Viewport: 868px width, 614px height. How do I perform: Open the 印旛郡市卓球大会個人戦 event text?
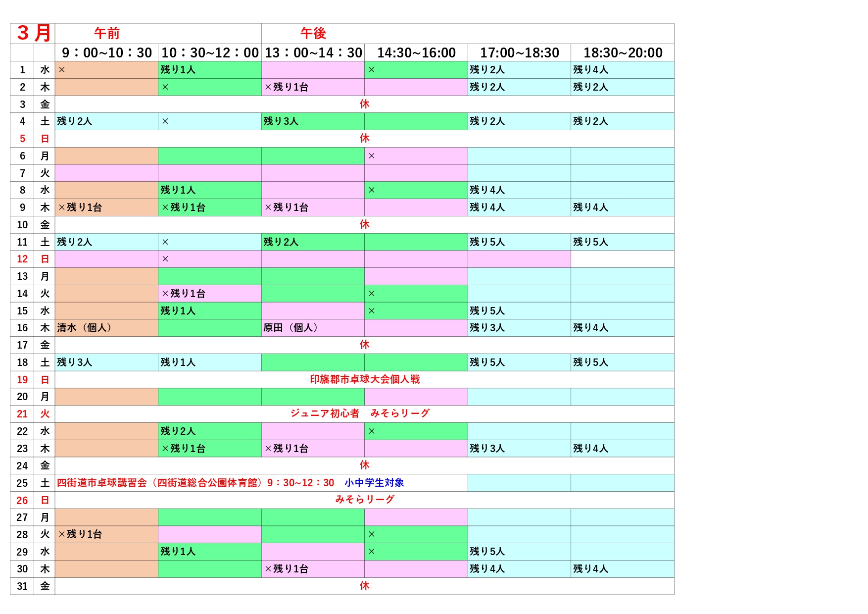[365, 379]
